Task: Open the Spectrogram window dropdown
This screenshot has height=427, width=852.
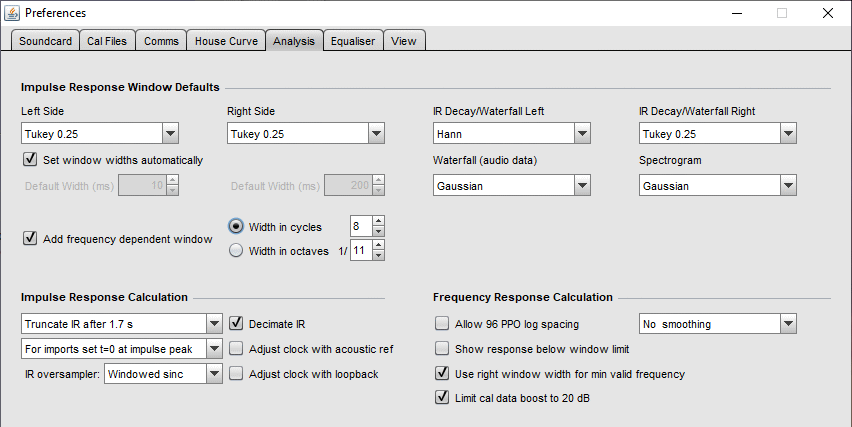Action: coord(788,186)
